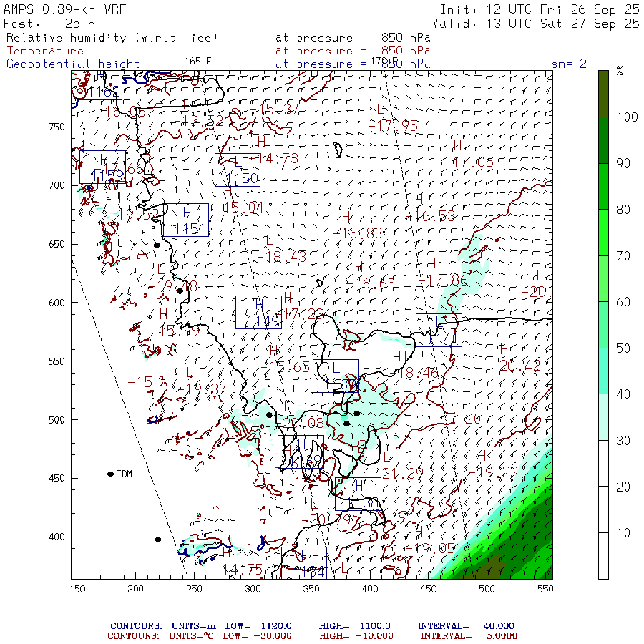This screenshot has height=644, width=644.
Task: Click the 'LOW= -30.000' temperature contour legend
Action: coord(257,636)
